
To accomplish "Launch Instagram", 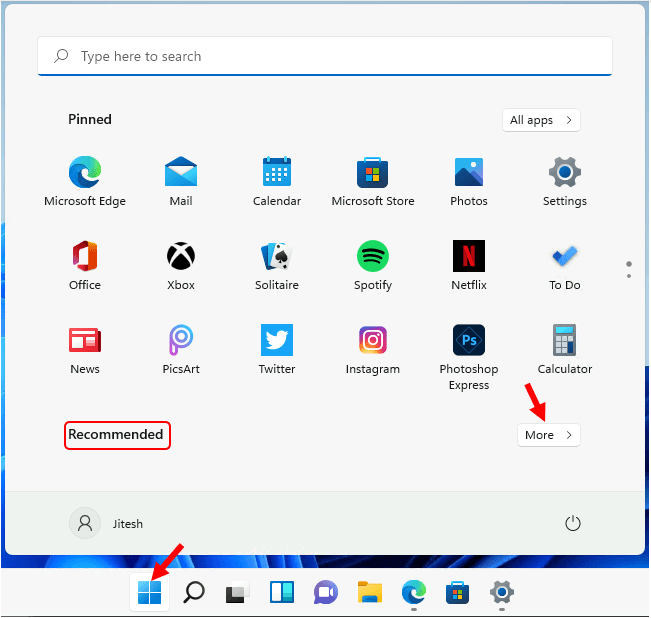I will 372,349.
